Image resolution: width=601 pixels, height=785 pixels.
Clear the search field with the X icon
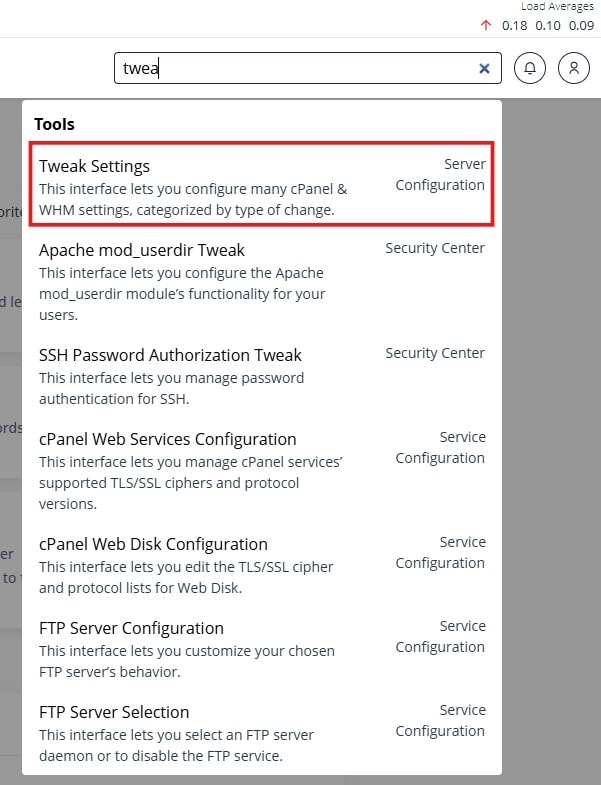484,68
